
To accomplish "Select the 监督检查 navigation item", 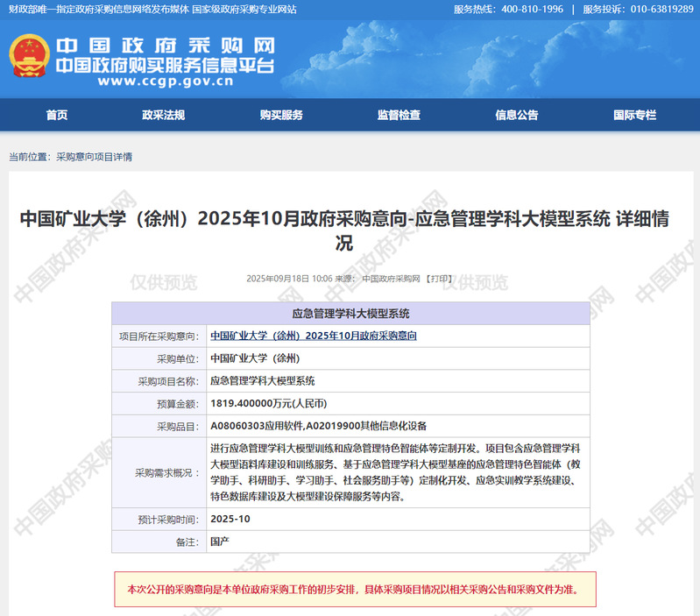I will 399,115.
